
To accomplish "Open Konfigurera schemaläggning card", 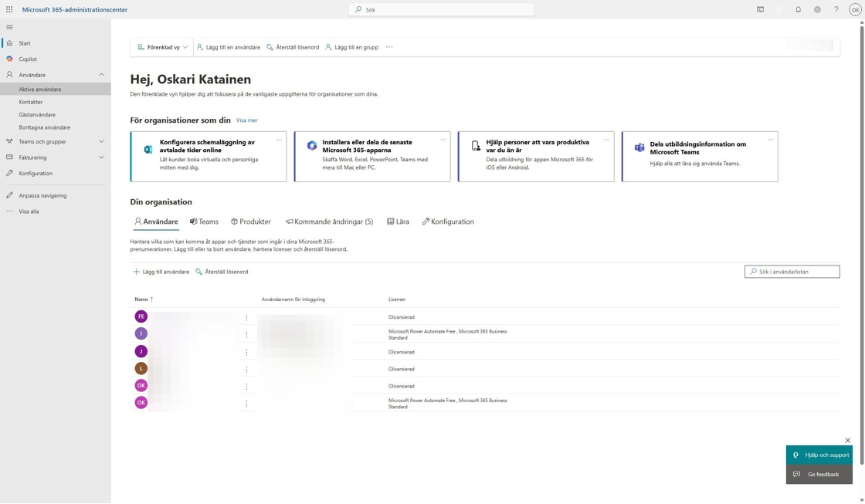I will pos(209,157).
